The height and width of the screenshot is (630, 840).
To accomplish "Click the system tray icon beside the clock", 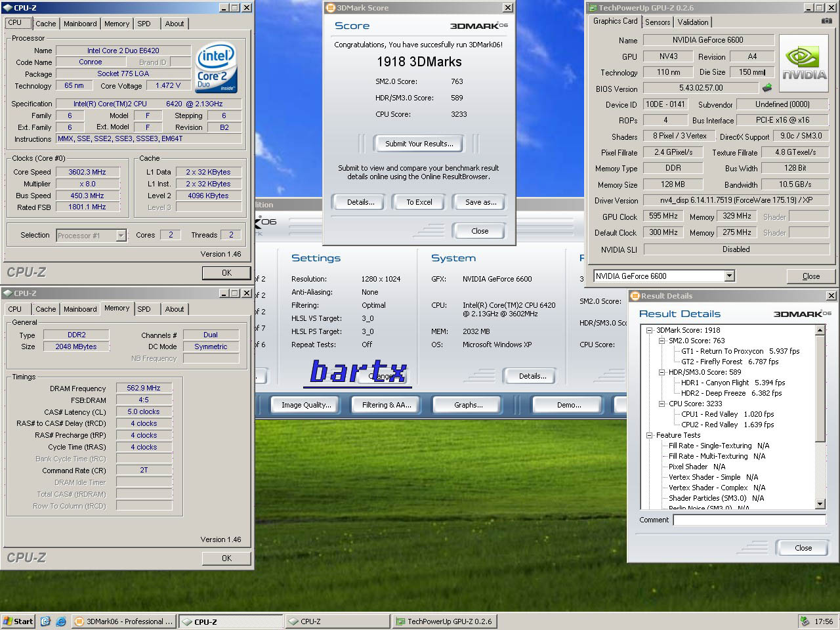I will (x=805, y=621).
